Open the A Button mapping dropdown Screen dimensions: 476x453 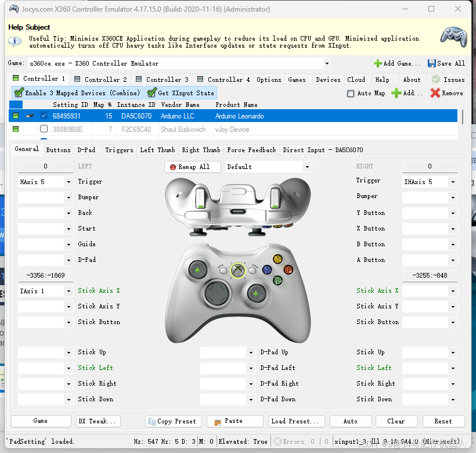[x=453, y=260]
